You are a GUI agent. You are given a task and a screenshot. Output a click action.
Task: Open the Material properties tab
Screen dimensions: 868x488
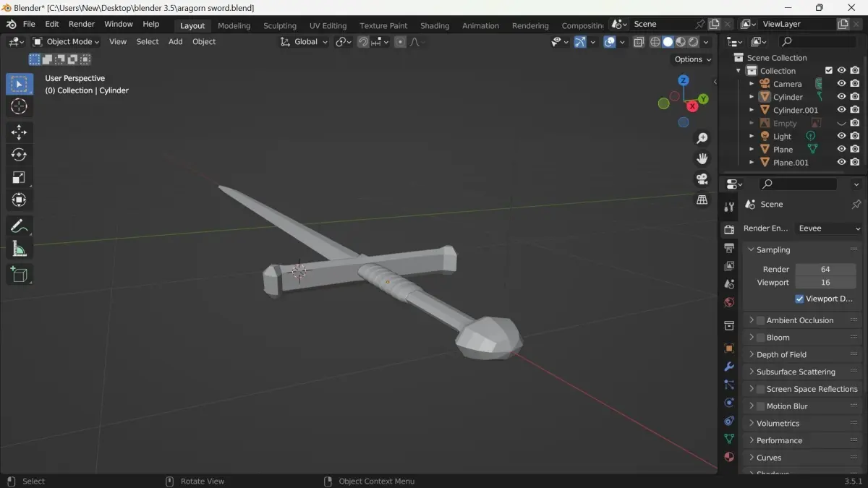pyautogui.click(x=729, y=457)
